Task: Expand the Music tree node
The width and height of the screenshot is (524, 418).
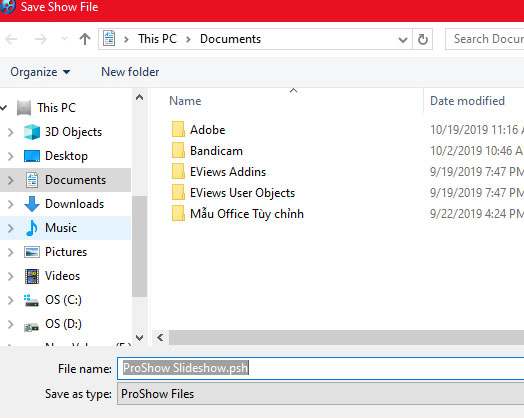Action: pos(11,229)
